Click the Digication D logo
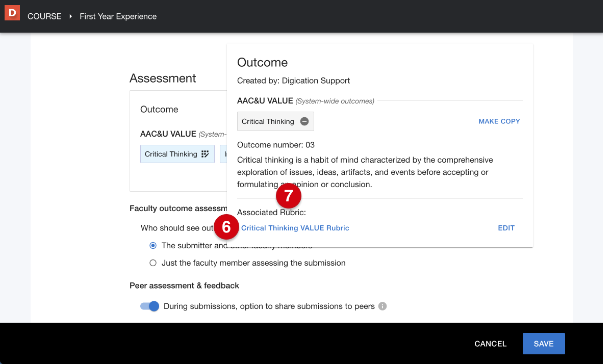The image size is (612, 364). (x=12, y=13)
